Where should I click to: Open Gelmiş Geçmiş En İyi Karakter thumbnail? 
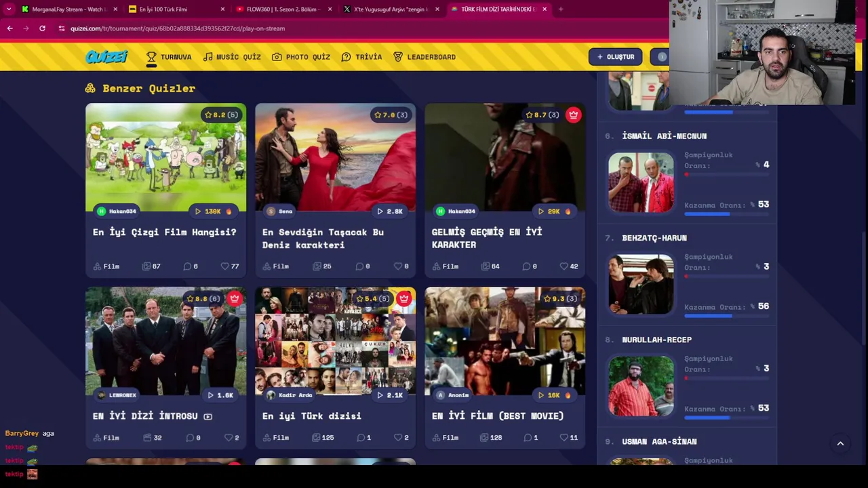(x=505, y=157)
